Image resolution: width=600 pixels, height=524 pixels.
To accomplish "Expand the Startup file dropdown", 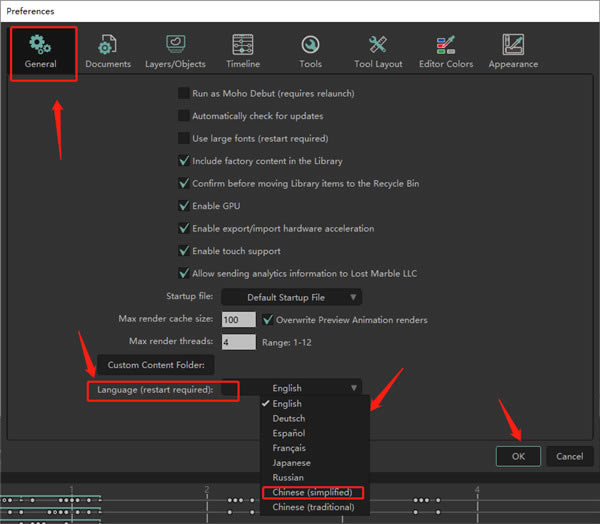I will (291, 297).
